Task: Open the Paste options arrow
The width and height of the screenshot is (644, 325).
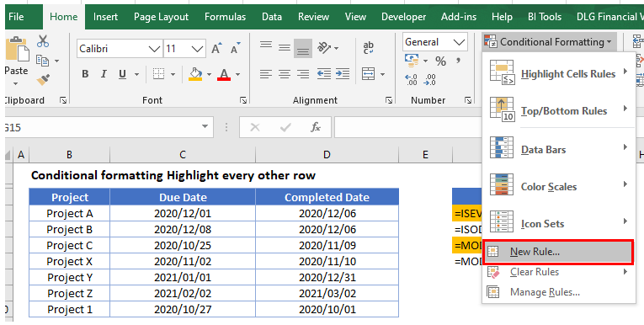Action: click(16, 84)
